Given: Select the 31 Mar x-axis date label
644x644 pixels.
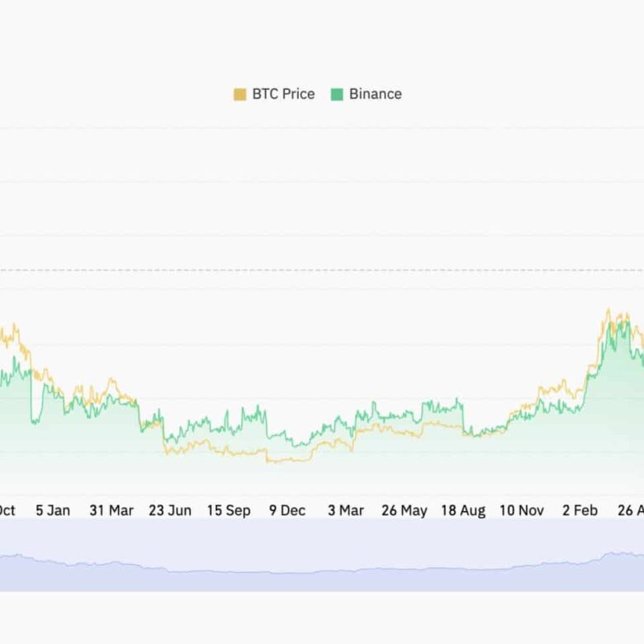Looking at the screenshot, I should 111,510.
